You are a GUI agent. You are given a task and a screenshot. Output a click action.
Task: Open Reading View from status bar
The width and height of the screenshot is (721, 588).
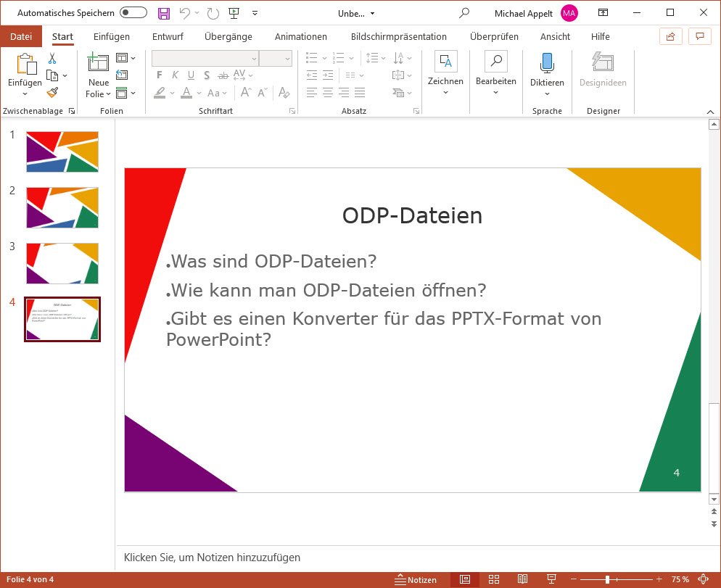pos(522,579)
